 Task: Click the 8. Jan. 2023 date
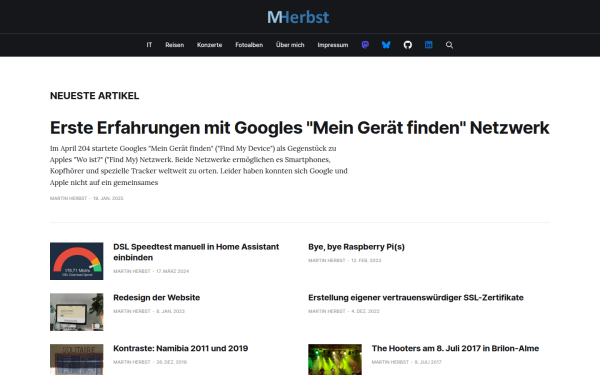point(170,311)
